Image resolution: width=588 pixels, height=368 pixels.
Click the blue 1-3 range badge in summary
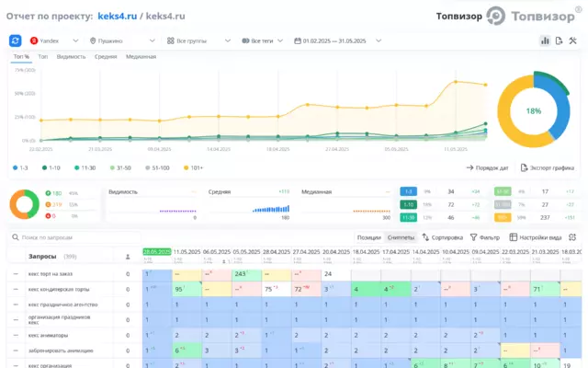tap(408, 191)
